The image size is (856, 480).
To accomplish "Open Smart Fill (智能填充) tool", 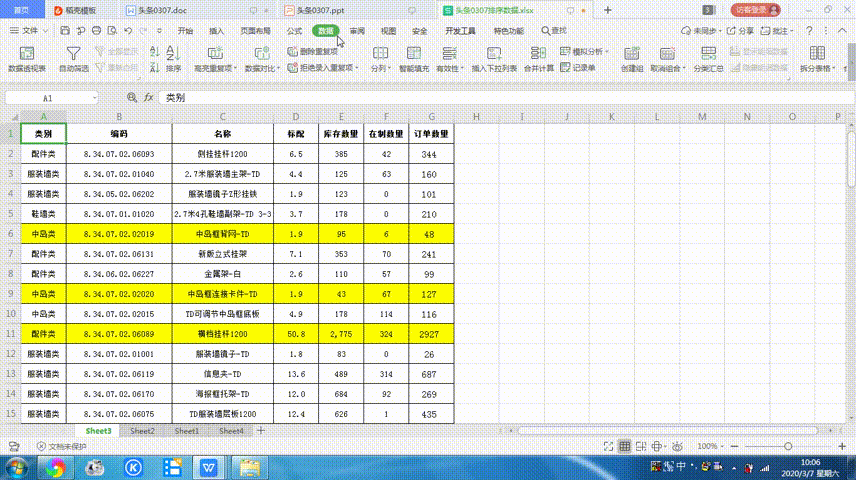I will tap(414, 60).
